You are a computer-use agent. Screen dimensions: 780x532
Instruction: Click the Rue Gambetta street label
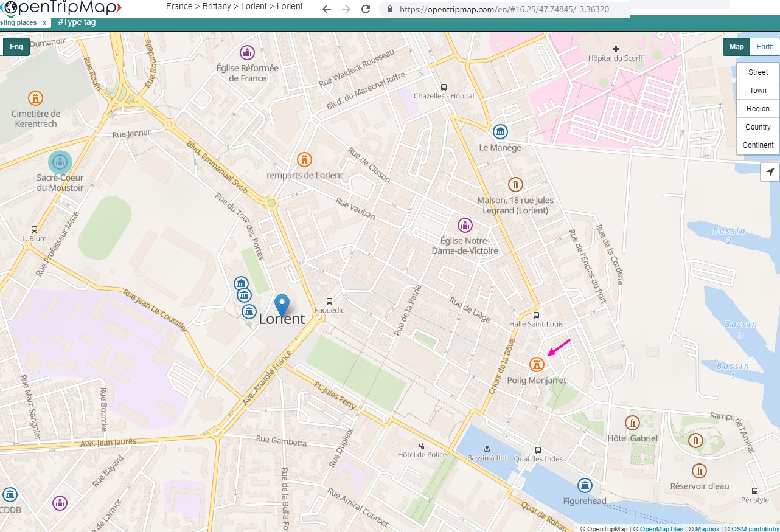281,440
